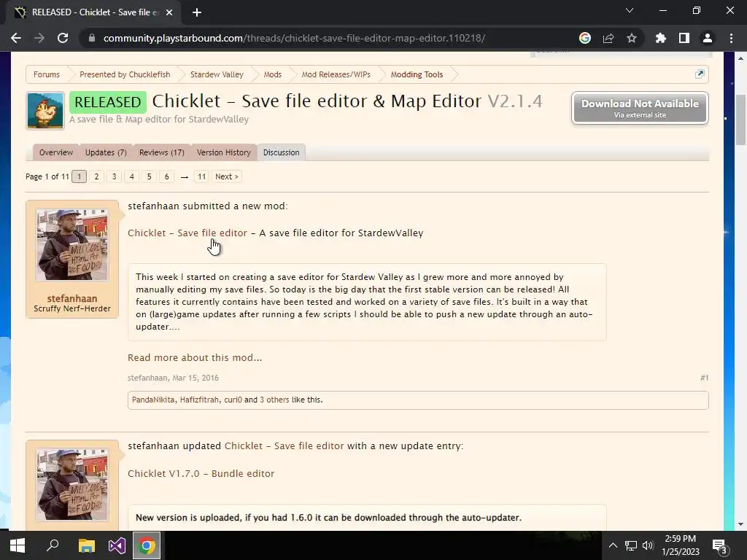Screen dimensions: 747x560
Task: Open Modding Tools breadcrumb
Action: point(417,74)
